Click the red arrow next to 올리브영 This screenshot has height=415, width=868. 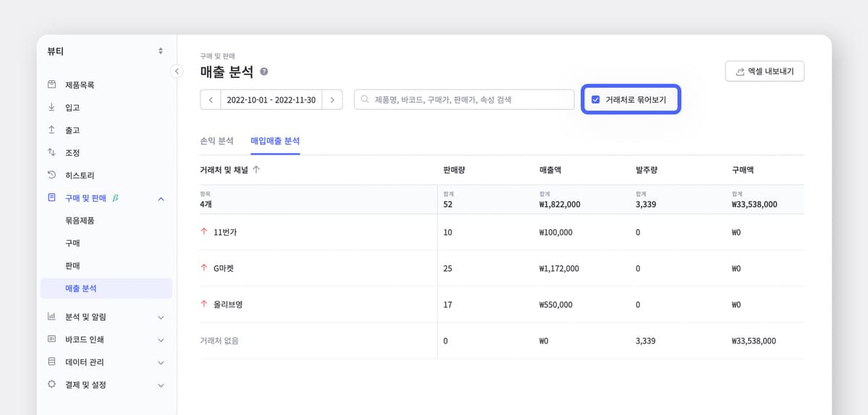click(x=203, y=304)
